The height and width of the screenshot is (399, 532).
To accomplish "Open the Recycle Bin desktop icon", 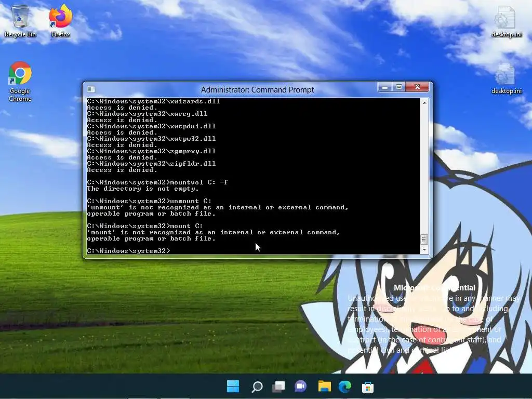I will click(20, 20).
